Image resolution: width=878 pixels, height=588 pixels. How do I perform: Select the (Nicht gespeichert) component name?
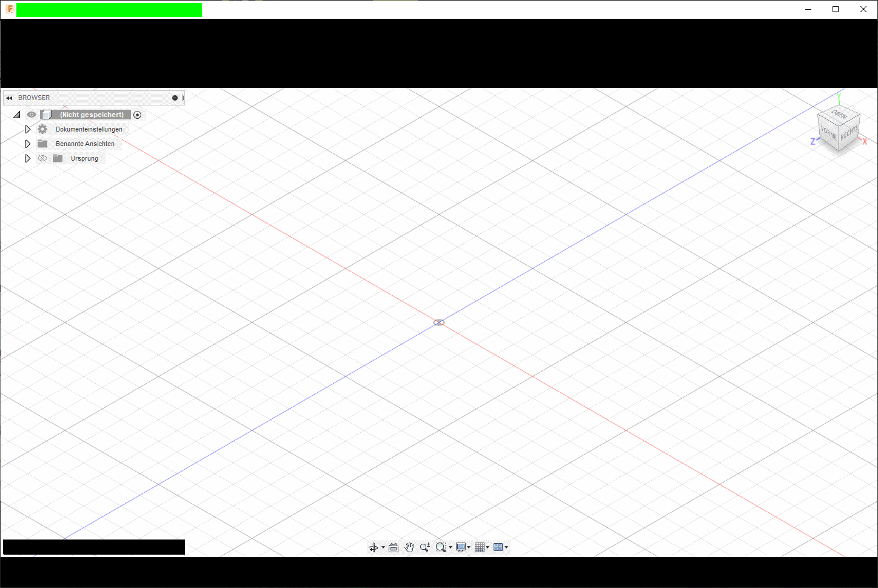[x=92, y=115]
